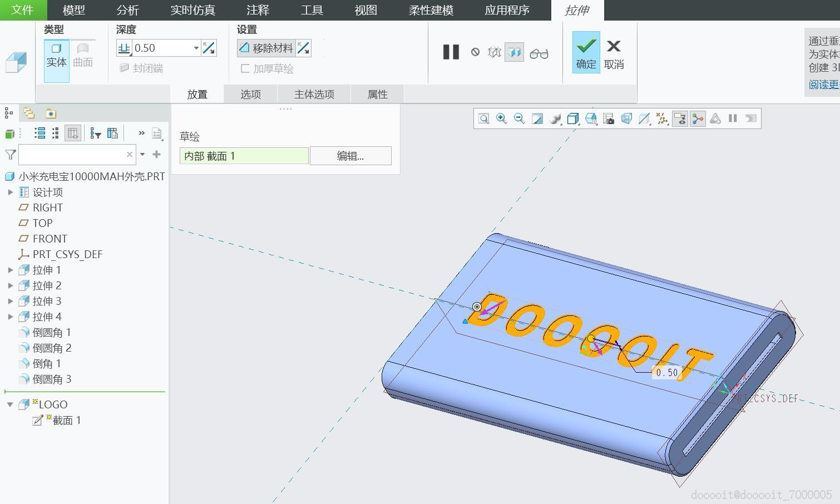The width and height of the screenshot is (840, 504).
Task: Expand the 拉伸 1 tree node
Action: [11, 270]
